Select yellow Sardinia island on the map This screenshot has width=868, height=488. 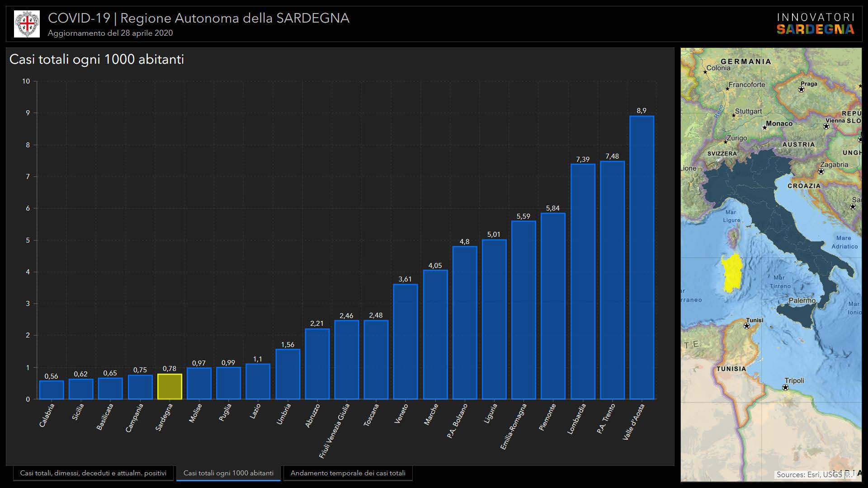tap(733, 272)
